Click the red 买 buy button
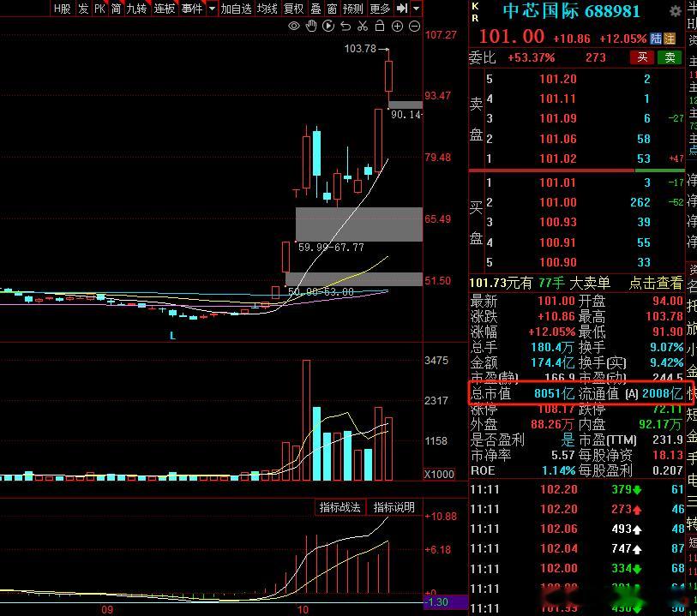The image size is (697, 616). point(642,57)
